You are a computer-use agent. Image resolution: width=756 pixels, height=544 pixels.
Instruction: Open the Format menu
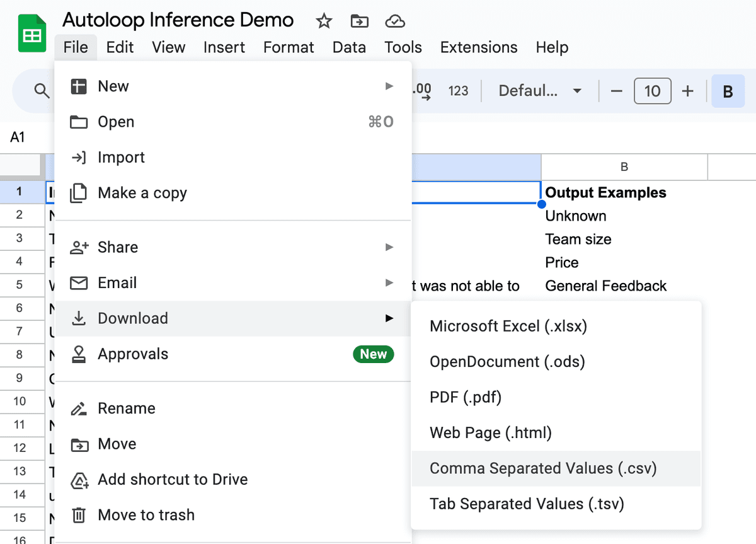[289, 47]
